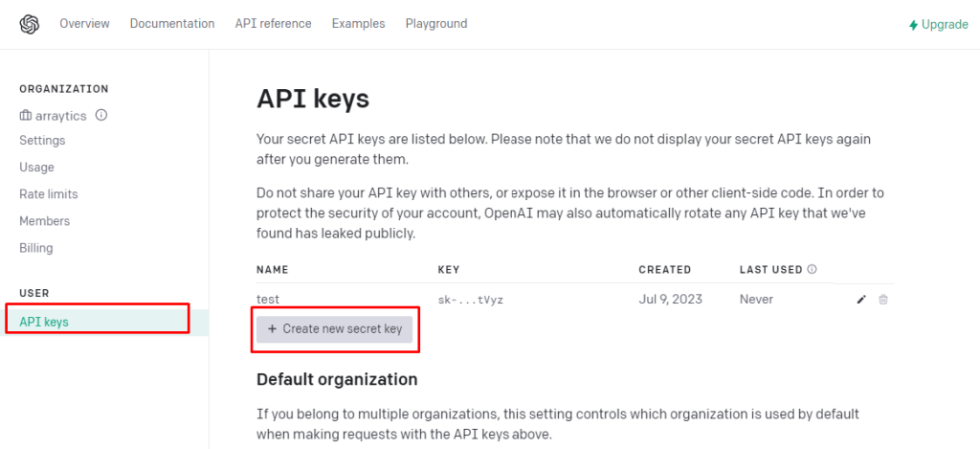Open organization Settings in sidebar

(x=42, y=140)
